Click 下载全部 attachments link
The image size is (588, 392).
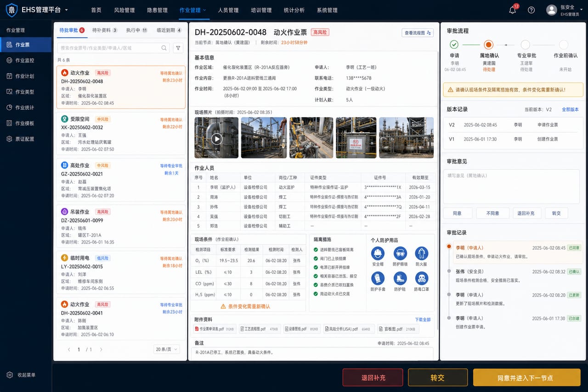[x=423, y=319]
